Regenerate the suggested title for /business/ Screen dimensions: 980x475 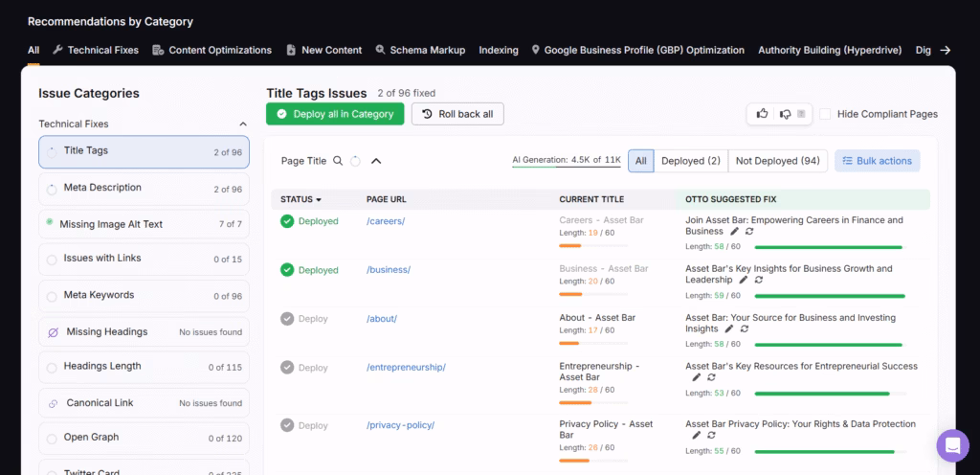(x=759, y=281)
